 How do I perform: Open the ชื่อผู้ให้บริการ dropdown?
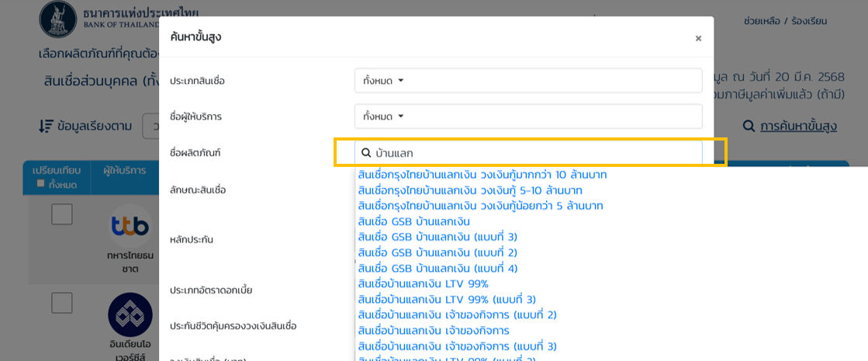pyautogui.click(x=528, y=116)
